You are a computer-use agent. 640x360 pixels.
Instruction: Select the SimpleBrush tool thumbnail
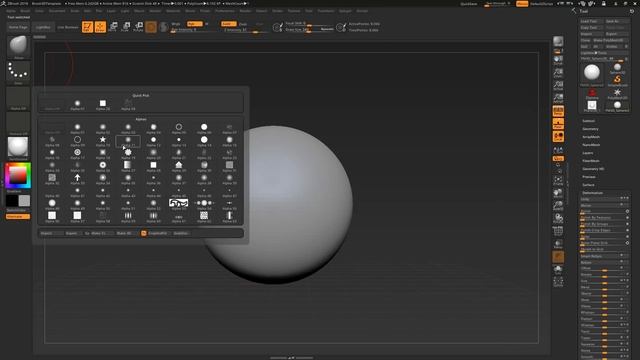click(x=617, y=80)
